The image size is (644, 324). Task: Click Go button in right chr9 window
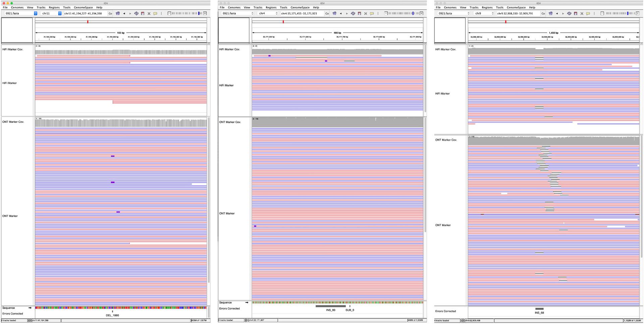click(543, 13)
